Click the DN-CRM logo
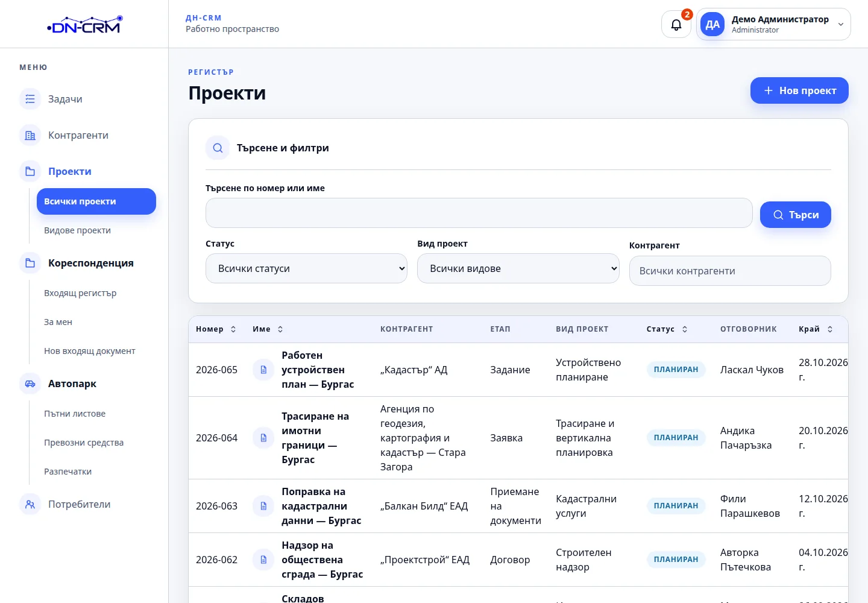The width and height of the screenshot is (868, 603). 85,25
